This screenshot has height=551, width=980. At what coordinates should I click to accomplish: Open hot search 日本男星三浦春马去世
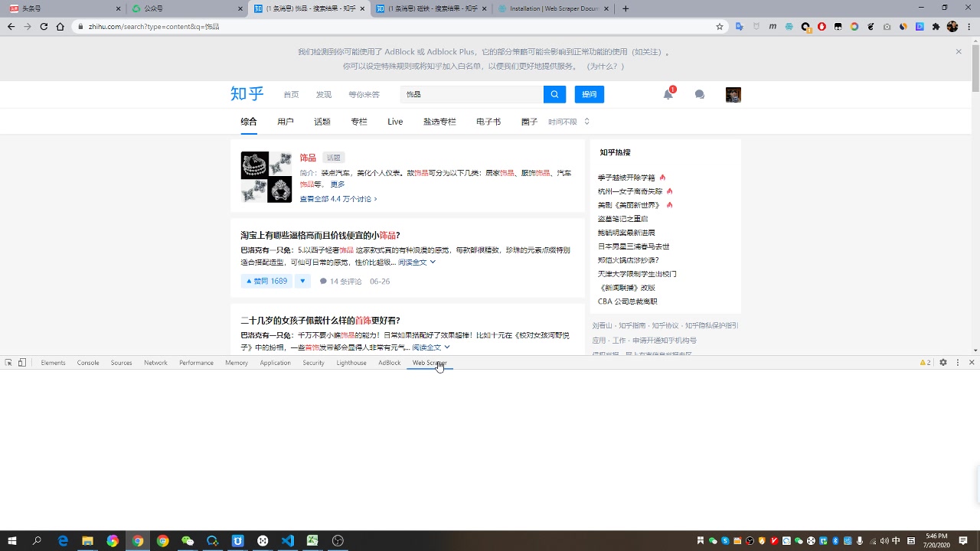click(x=634, y=246)
